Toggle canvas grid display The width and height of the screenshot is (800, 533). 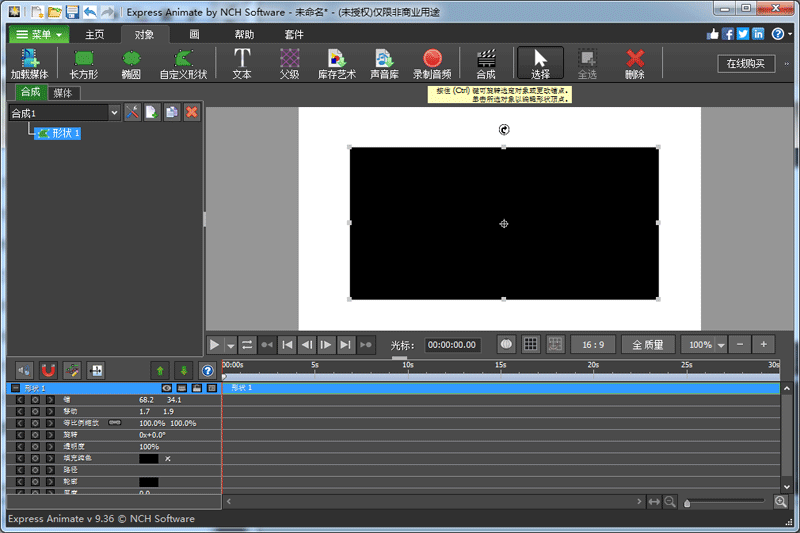[531, 344]
